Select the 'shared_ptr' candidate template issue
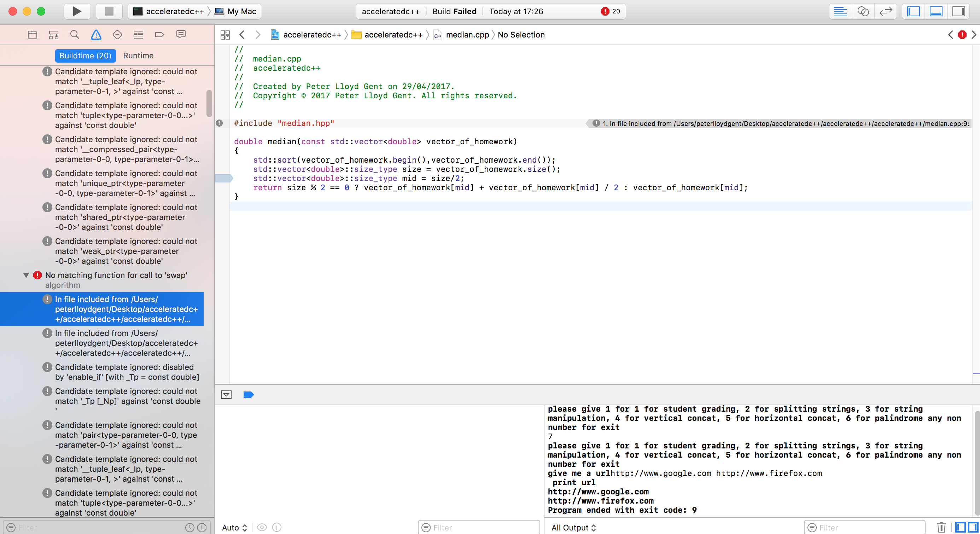This screenshot has height=534, width=980. click(102, 217)
